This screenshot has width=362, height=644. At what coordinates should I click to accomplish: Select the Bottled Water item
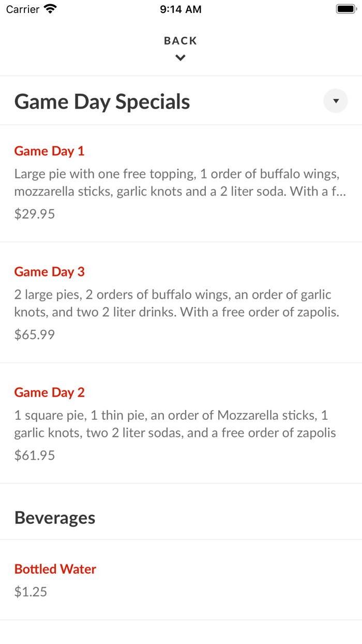pos(55,568)
